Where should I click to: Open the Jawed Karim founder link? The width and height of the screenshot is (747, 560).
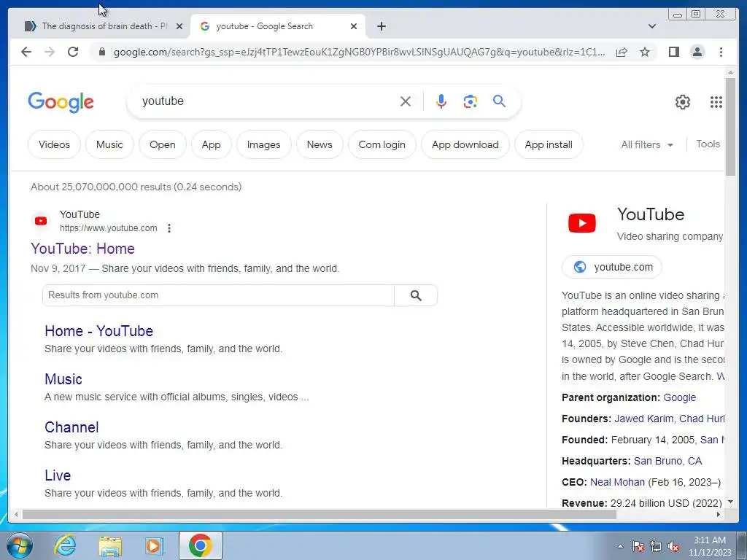pos(643,419)
